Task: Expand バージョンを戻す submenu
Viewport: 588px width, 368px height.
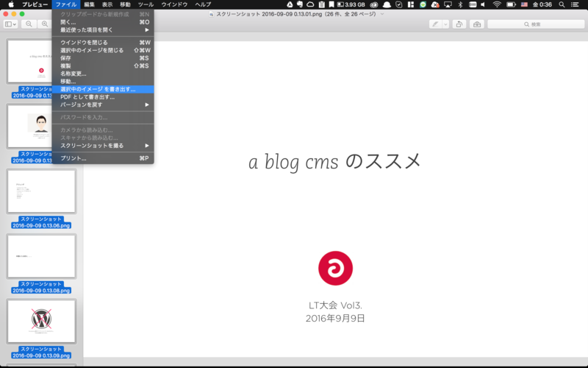Action: [103, 105]
